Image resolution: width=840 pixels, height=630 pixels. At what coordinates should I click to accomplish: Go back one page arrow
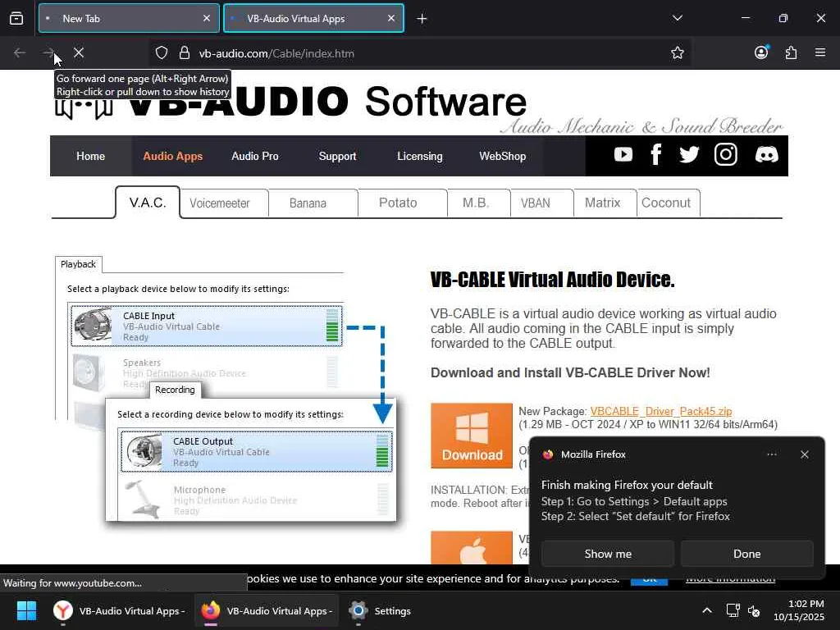[x=20, y=52]
